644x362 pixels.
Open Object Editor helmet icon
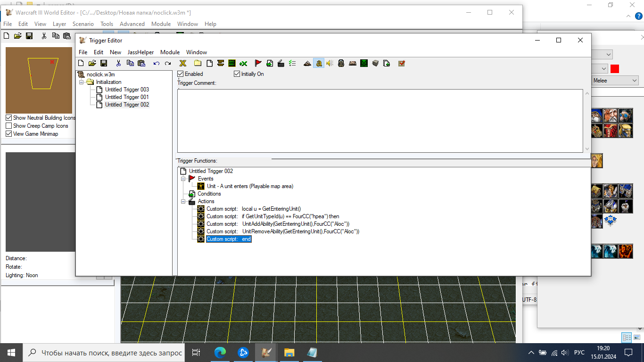[341, 63]
